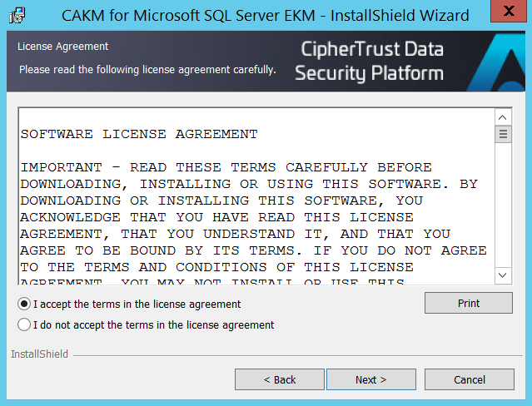Click the 'SOFTWARE LICENSE AGREEMENT' heading text

pos(139,134)
